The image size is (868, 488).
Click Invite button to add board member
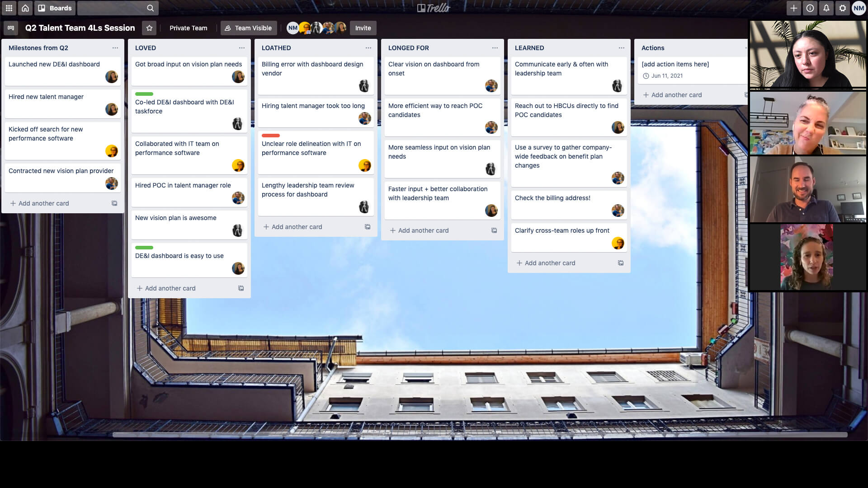pos(363,28)
